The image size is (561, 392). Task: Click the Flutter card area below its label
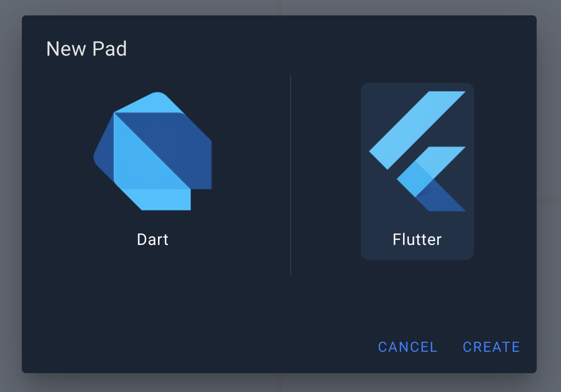coord(417,253)
